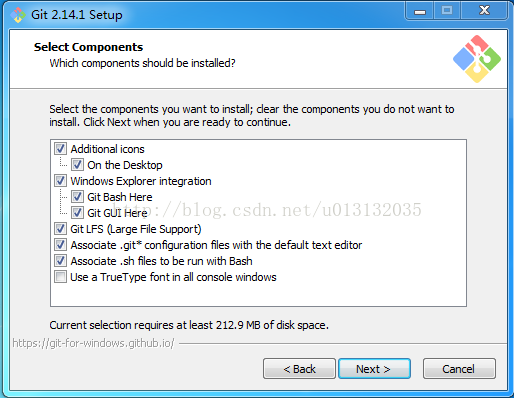Click the large Git logo in header
Screen dimensions: 514x398
pyautogui.click(x=477, y=59)
